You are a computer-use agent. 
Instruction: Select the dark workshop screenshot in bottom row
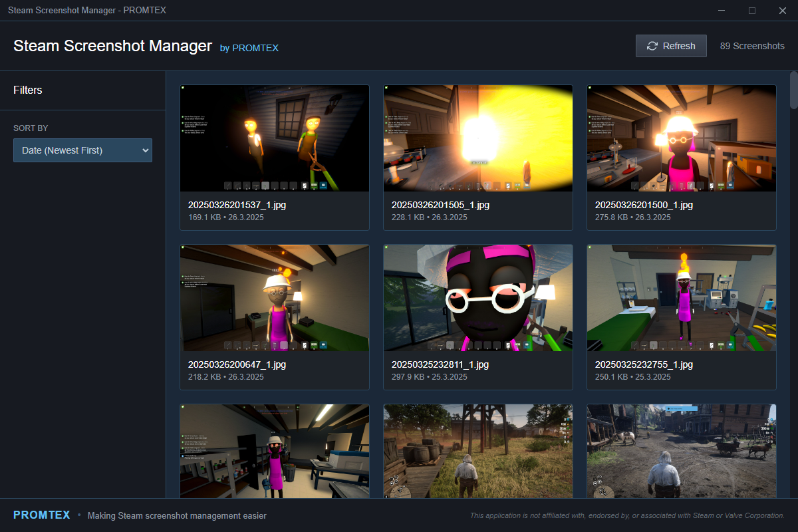coord(275,451)
